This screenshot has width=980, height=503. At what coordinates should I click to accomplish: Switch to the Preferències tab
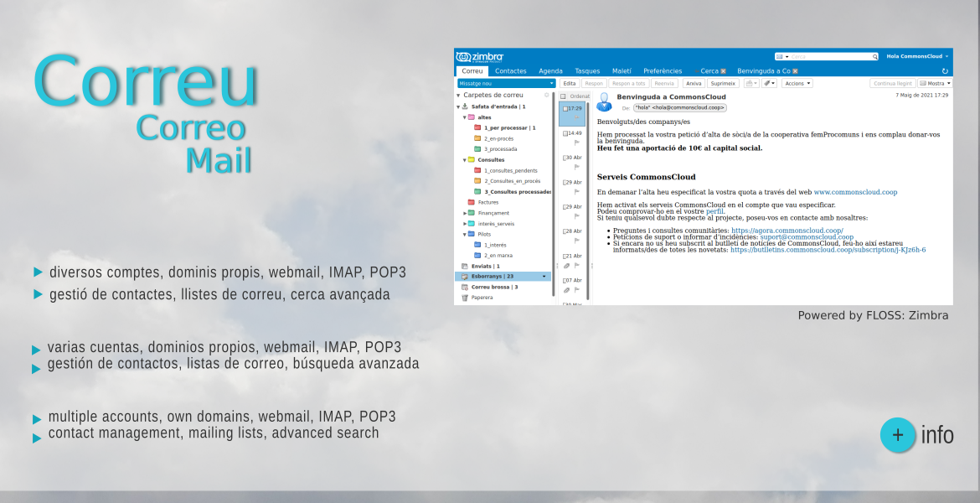663,71
